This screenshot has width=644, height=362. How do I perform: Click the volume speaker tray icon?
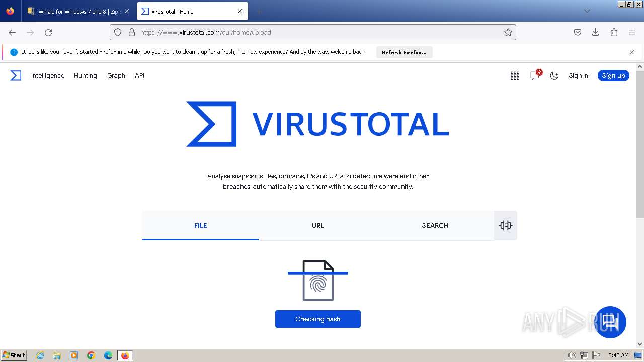[x=572, y=355]
